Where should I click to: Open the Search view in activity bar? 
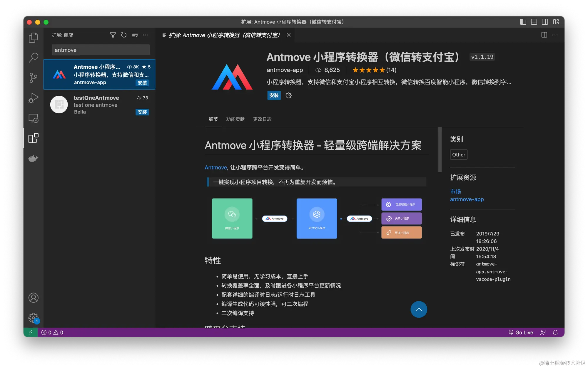point(33,58)
